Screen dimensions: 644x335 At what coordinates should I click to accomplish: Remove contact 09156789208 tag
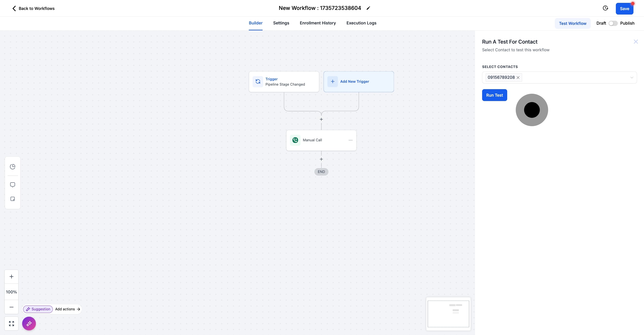click(x=518, y=77)
